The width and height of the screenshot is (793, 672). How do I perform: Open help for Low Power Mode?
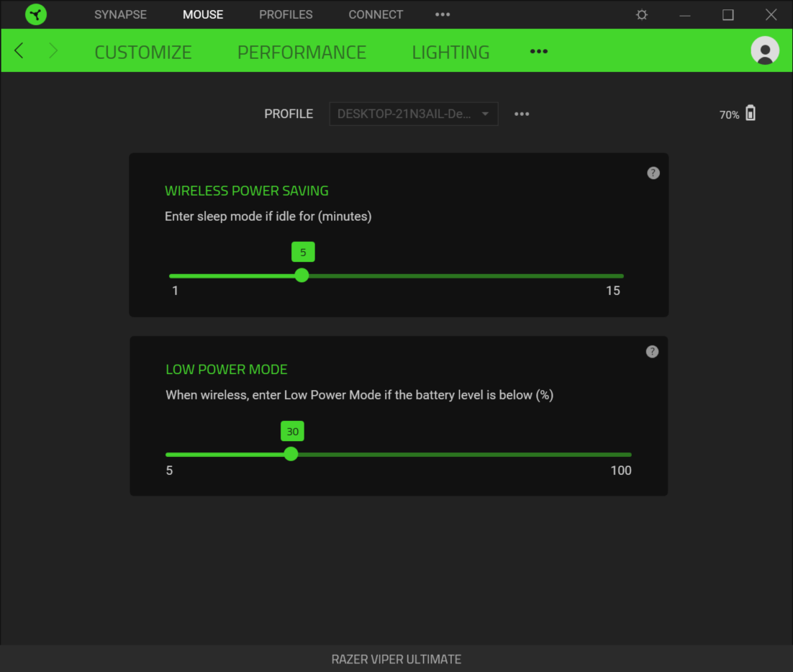(652, 352)
